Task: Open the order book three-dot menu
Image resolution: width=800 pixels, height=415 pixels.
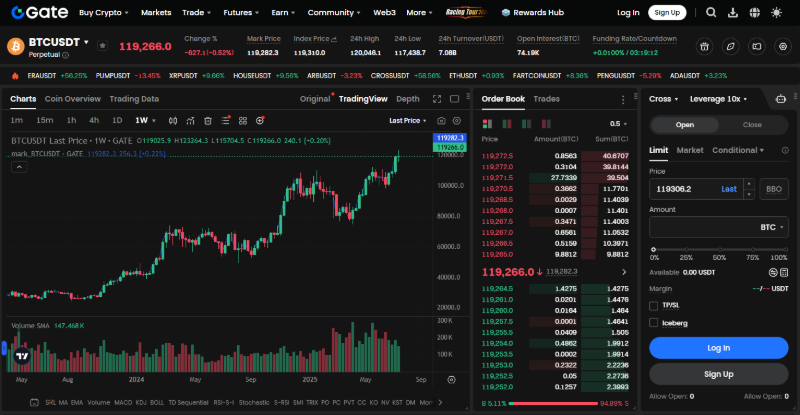Action: (x=623, y=100)
